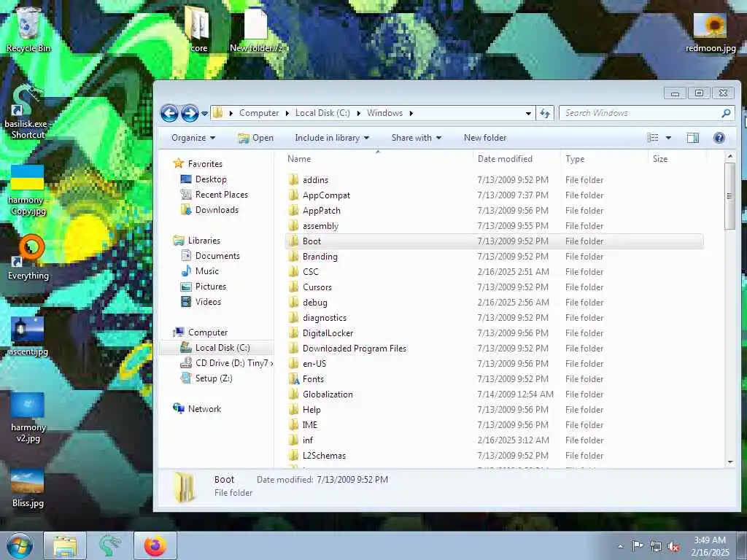The image size is (747, 560).
Task: Select the CSC folder row
Action: [495, 271]
